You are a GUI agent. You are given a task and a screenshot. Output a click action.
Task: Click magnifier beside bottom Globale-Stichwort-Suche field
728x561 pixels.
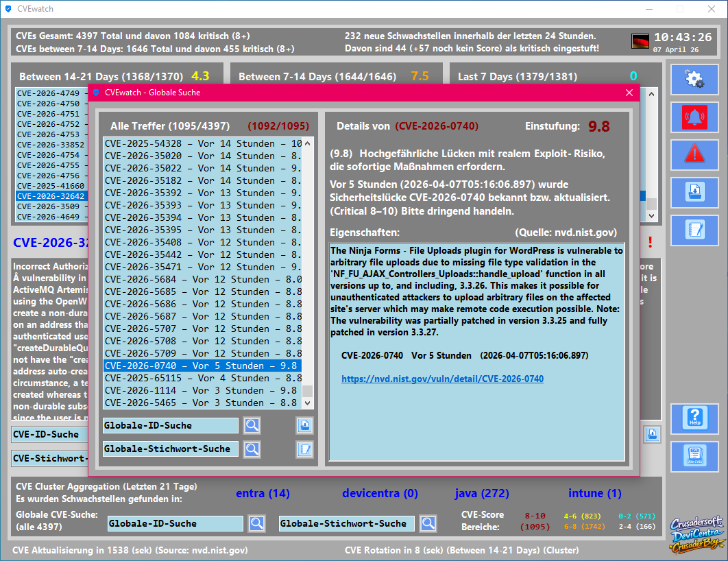point(428,523)
